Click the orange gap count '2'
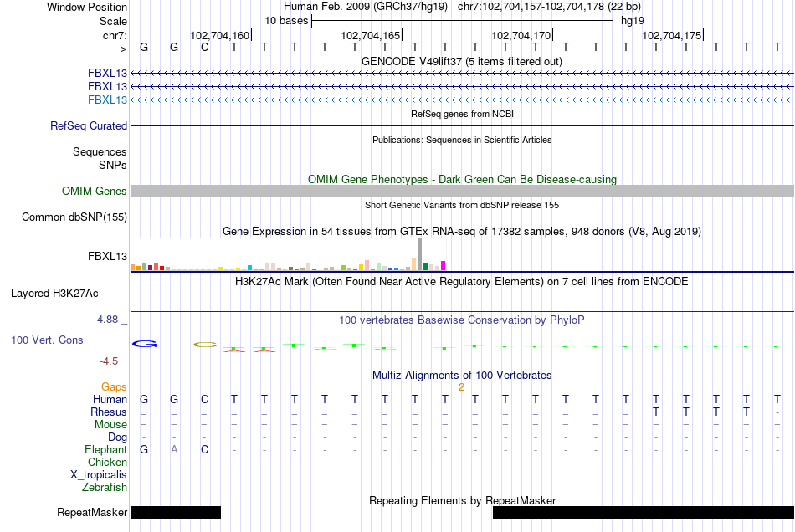Screen dimensions: 795x532 coord(461,387)
